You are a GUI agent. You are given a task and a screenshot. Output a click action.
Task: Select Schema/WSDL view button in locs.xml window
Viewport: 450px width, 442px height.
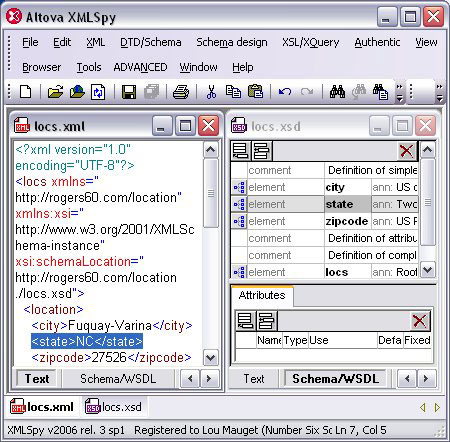click(118, 379)
